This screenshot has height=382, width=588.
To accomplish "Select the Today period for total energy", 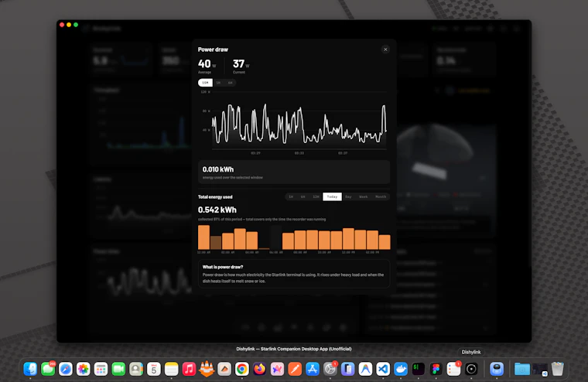I will point(332,197).
